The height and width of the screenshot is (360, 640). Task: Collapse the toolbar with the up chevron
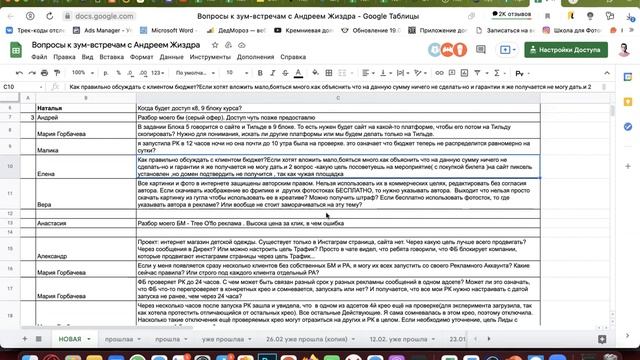(607, 73)
